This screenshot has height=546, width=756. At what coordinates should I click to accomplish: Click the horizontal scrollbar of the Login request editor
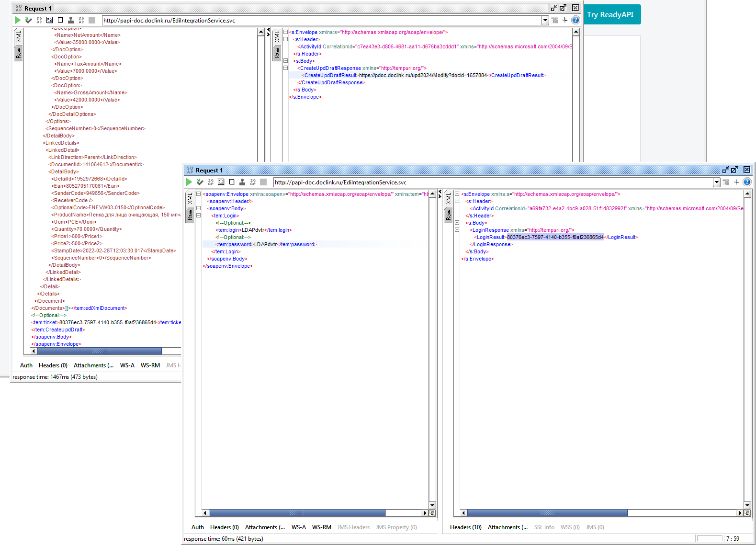click(314, 513)
